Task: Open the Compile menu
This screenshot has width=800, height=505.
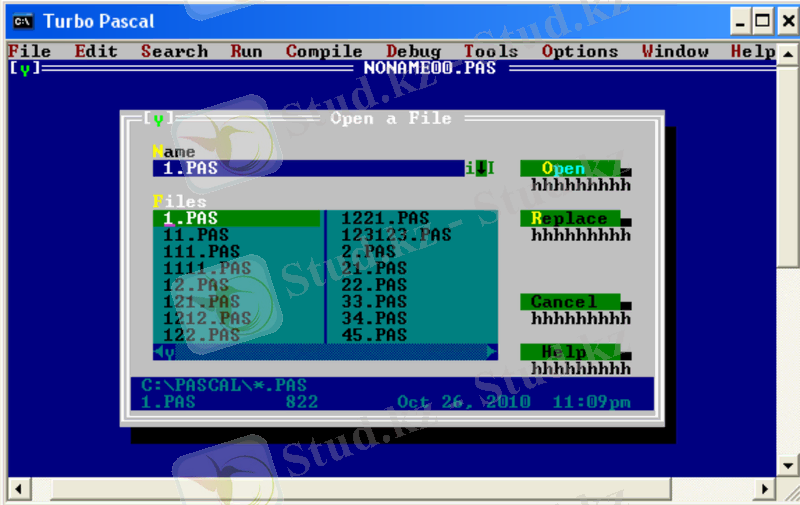Action: (x=323, y=52)
